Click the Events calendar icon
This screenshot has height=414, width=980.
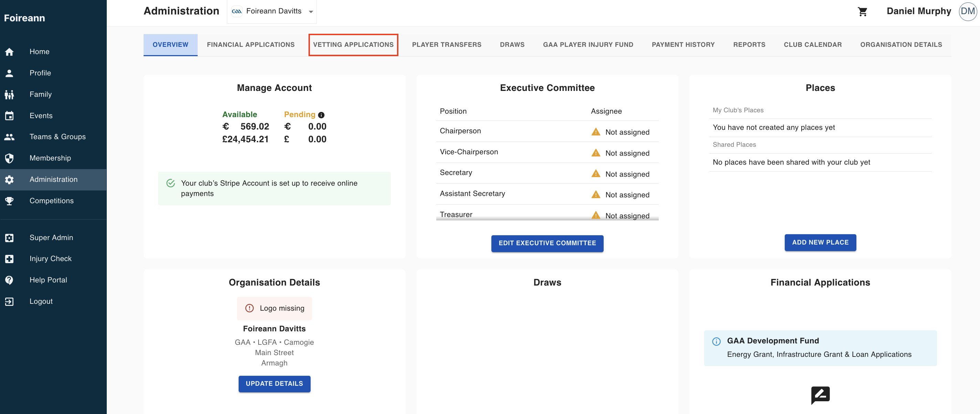pyautogui.click(x=10, y=116)
